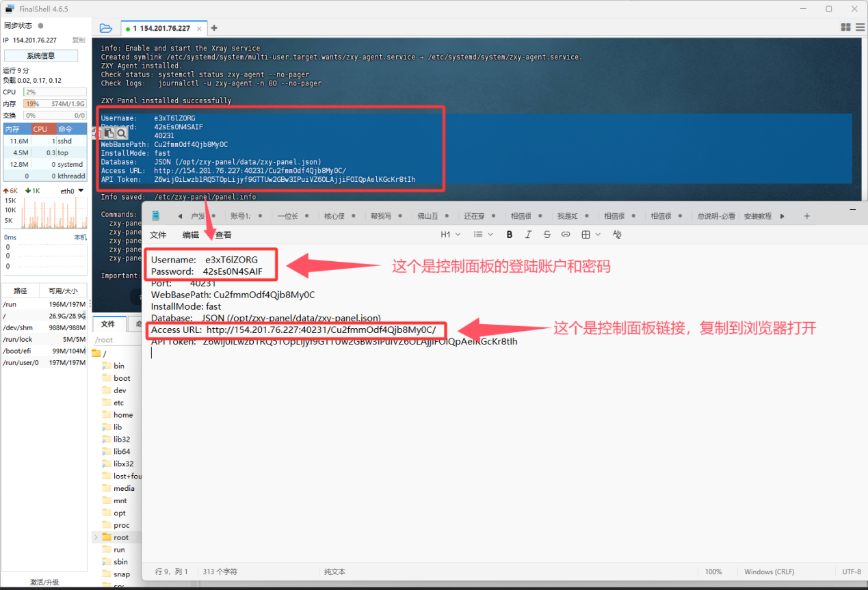Select the opt folder in file tree
This screenshot has height=590, width=868.
coord(114,513)
